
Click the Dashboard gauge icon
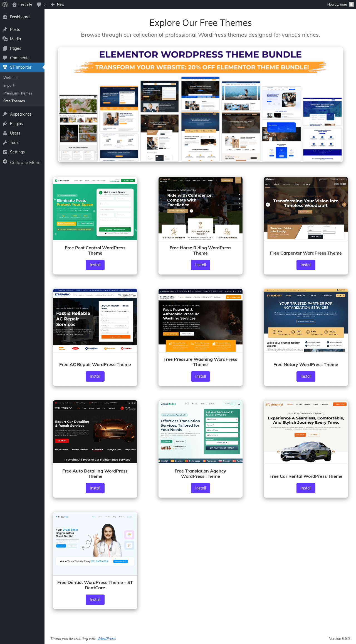point(5,17)
